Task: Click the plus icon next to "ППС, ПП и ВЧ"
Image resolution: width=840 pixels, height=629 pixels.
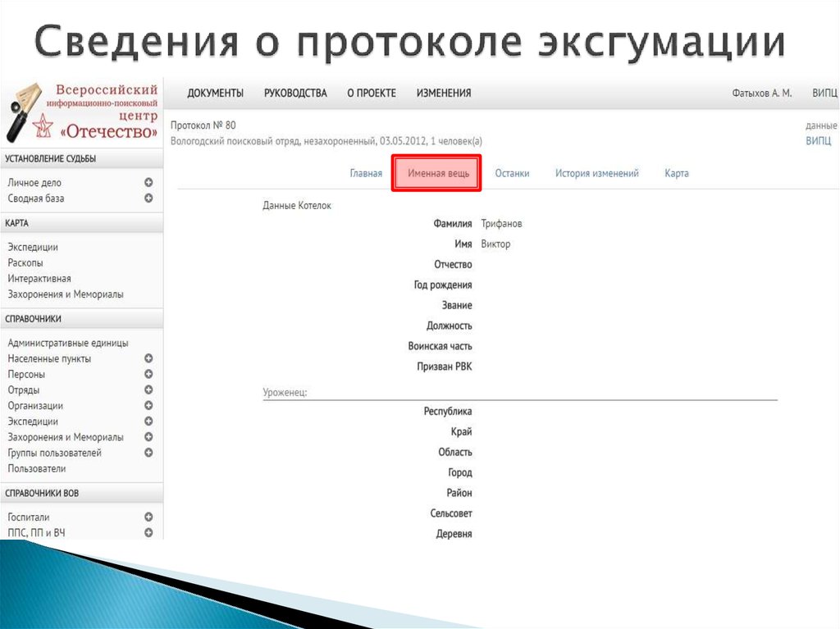Action: (149, 532)
